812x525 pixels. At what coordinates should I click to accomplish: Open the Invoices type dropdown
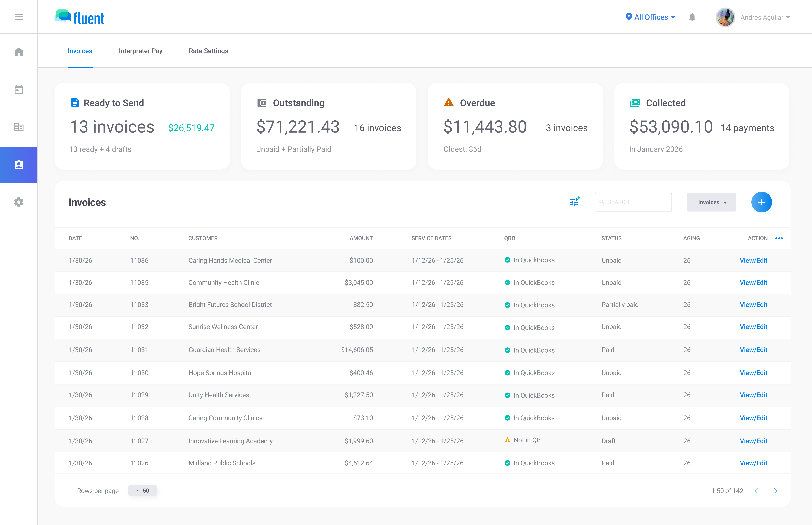tap(711, 202)
